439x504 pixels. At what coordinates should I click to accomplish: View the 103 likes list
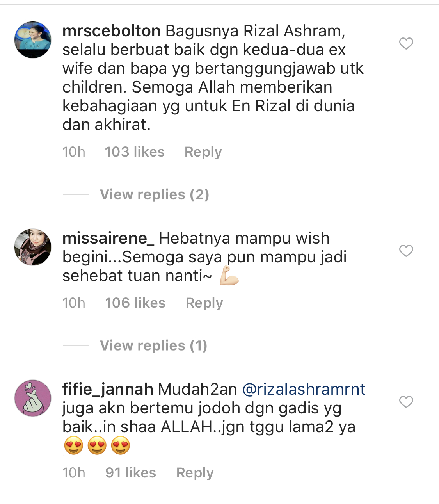(135, 152)
